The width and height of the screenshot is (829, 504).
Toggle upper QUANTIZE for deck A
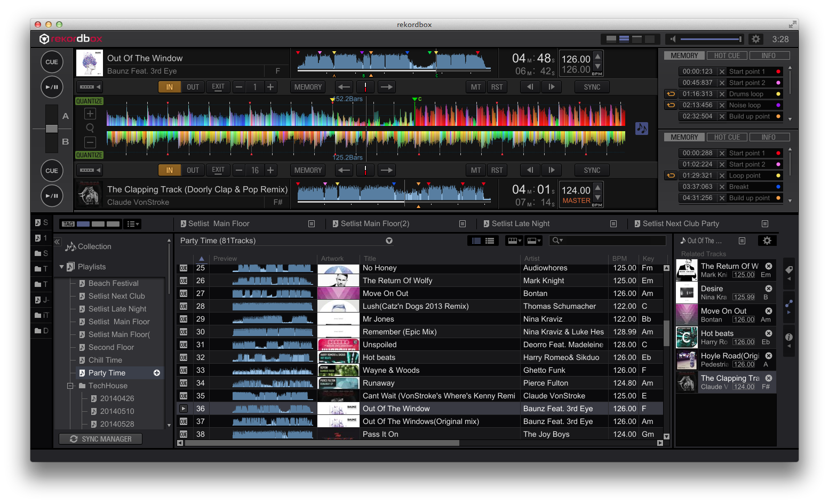[89, 101]
